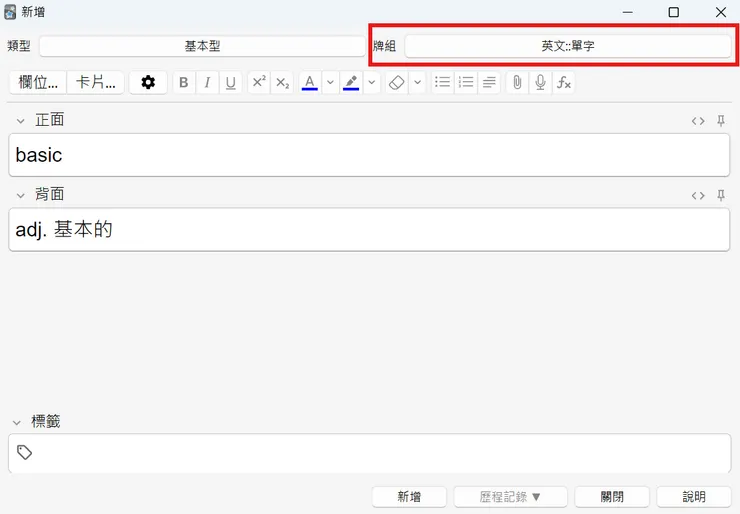The image size is (740, 514).
Task: Select the note type 基本型
Action: pyautogui.click(x=202, y=46)
